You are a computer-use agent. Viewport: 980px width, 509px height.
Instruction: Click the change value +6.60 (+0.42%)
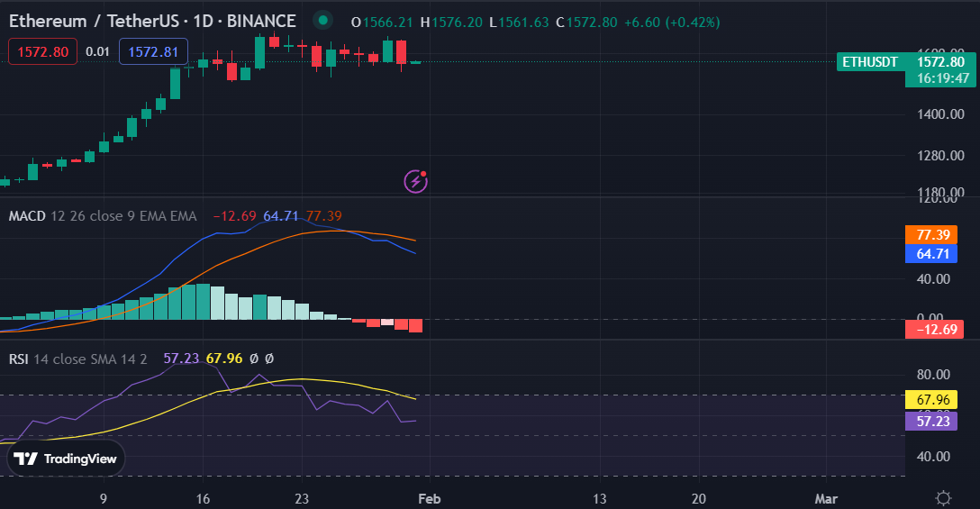pos(672,23)
